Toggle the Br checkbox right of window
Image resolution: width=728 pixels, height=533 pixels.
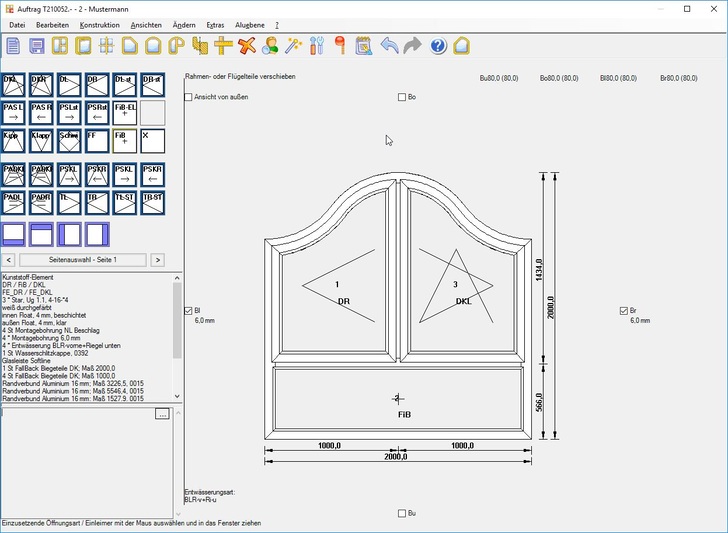[623, 311]
